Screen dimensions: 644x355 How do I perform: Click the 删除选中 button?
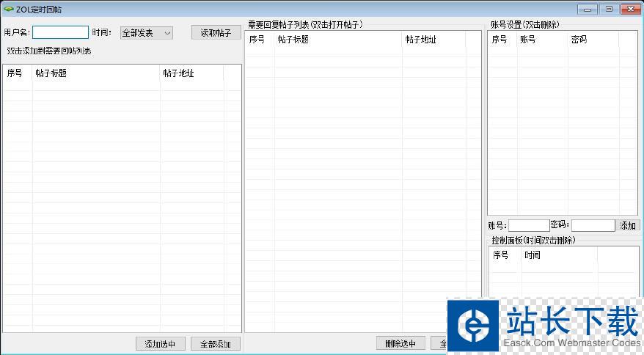[400, 343]
